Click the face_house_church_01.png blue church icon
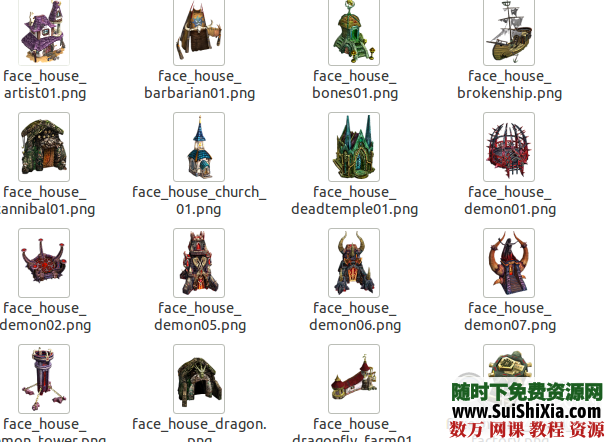Image resolution: width=607 pixels, height=442 pixels. point(199,146)
